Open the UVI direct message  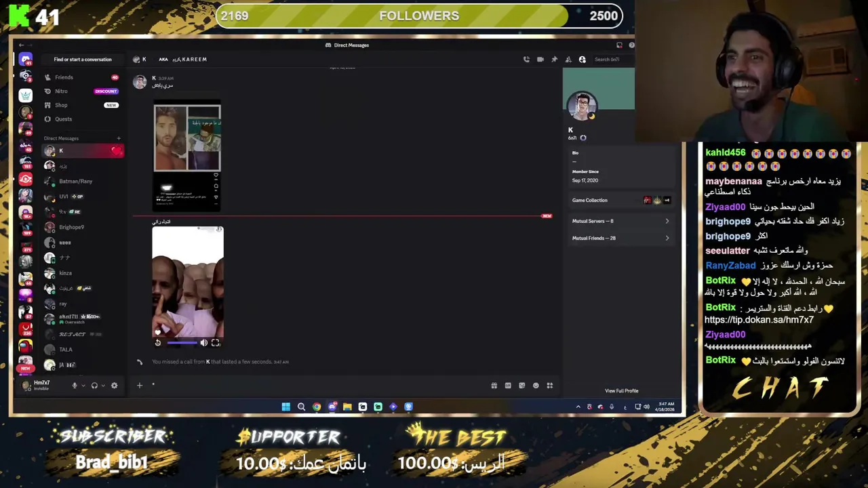[82, 197]
